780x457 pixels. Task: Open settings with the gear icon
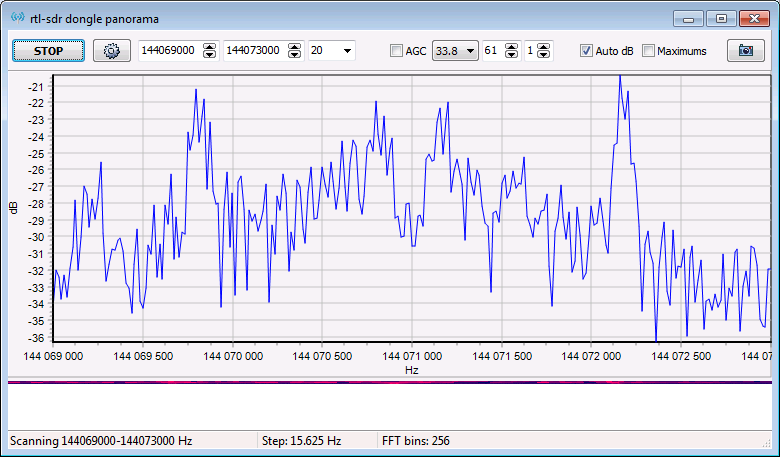[x=112, y=51]
